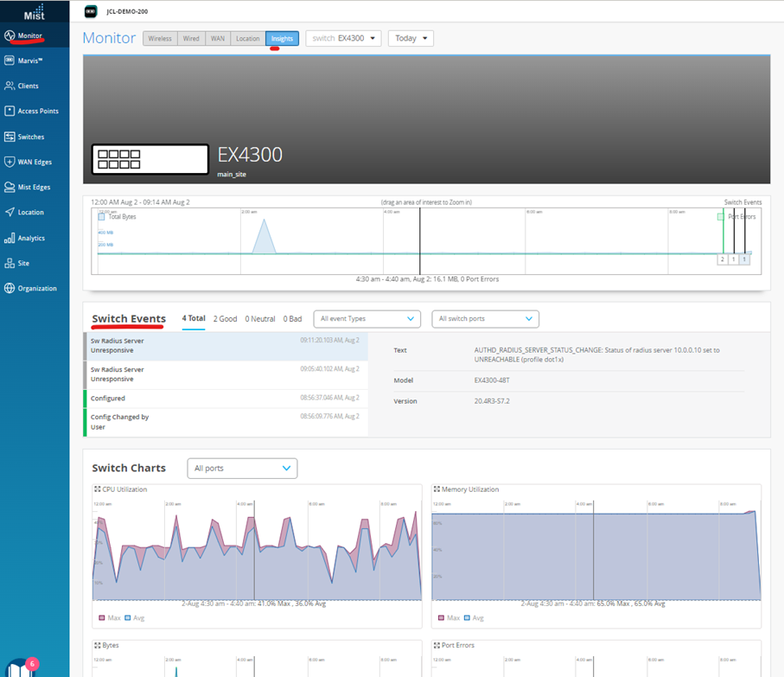Go to Organization settings via sidebar
Image resolution: width=784 pixels, height=677 pixels.
click(x=35, y=288)
